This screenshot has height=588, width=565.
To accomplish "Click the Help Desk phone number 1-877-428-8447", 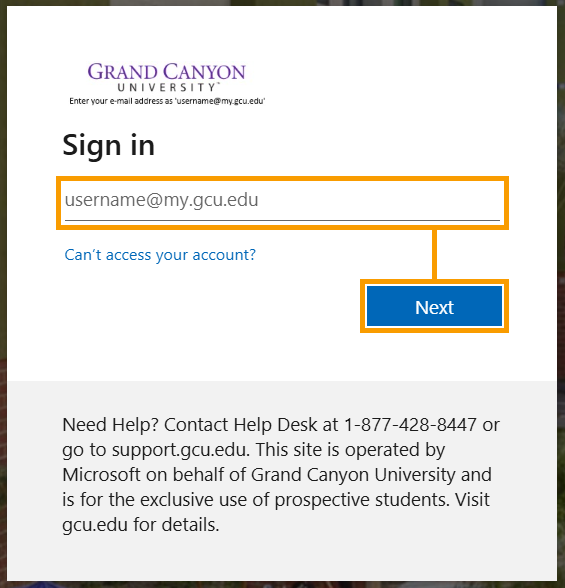I will click(x=410, y=425).
